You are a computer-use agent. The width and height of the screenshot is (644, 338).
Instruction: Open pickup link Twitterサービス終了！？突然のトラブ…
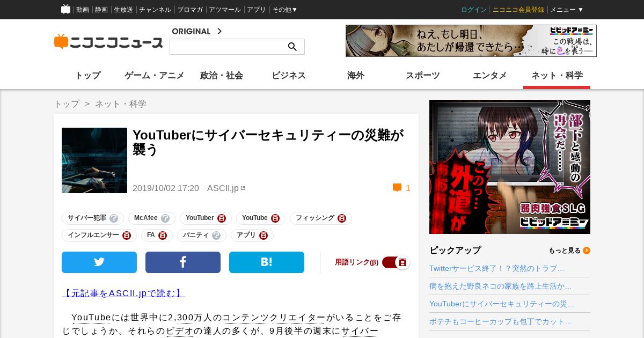pos(497,268)
